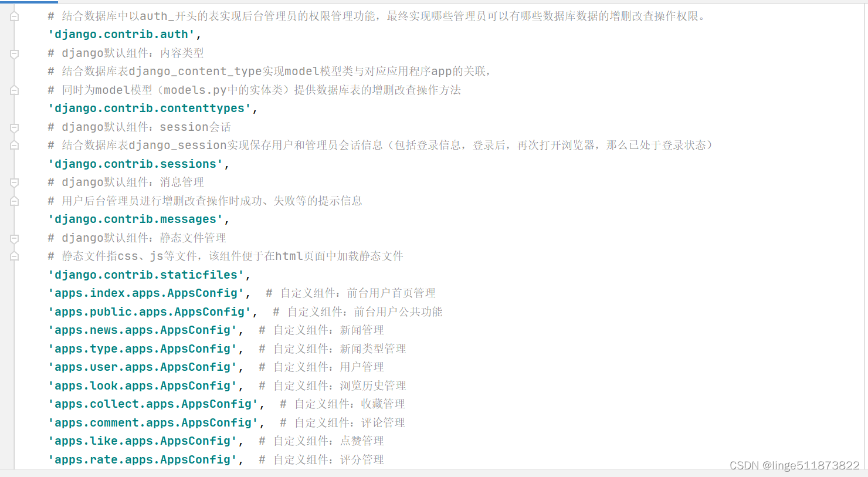The width and height of the screenshot is (868, 477).
Task: Click comment text mentioning django_content_type table
Action: (x=269, y=72)
